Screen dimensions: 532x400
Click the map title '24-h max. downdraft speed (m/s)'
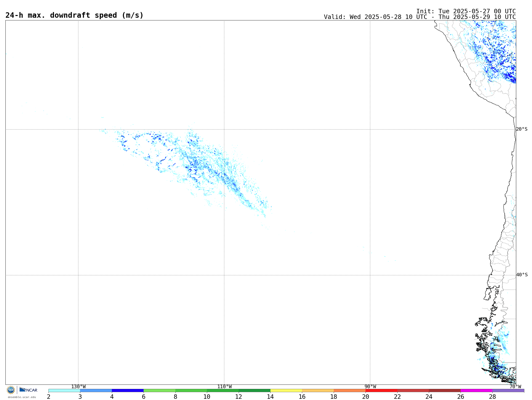74,15
